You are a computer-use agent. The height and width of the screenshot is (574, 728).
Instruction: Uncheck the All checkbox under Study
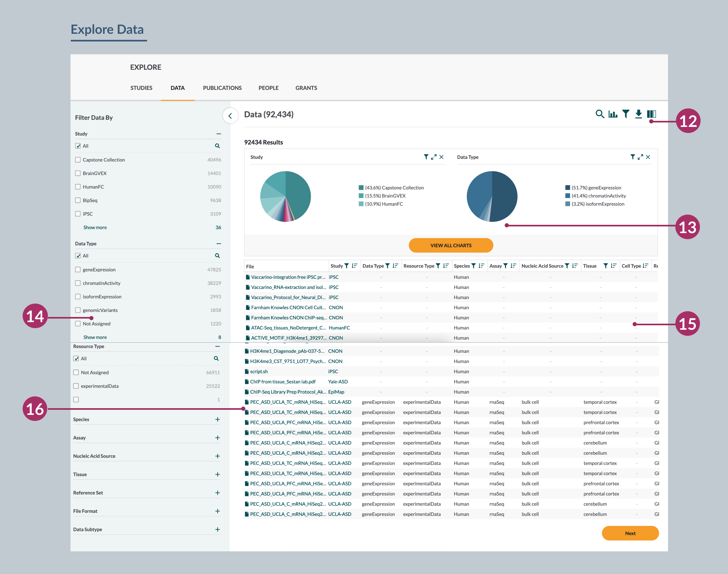78,146
